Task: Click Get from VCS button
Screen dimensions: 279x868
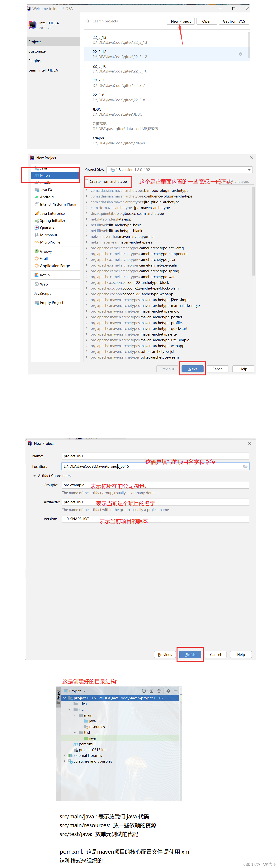Action: click(x=234, y=21)
